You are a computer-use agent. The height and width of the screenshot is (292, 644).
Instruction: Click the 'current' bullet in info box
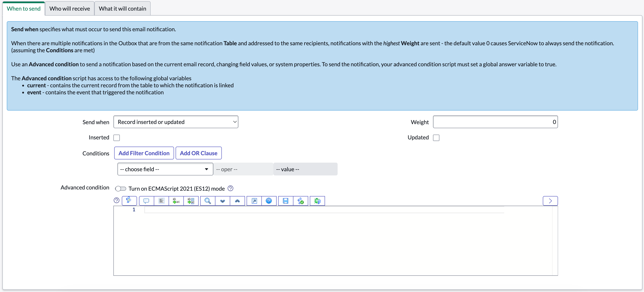[x=130, y=85]
